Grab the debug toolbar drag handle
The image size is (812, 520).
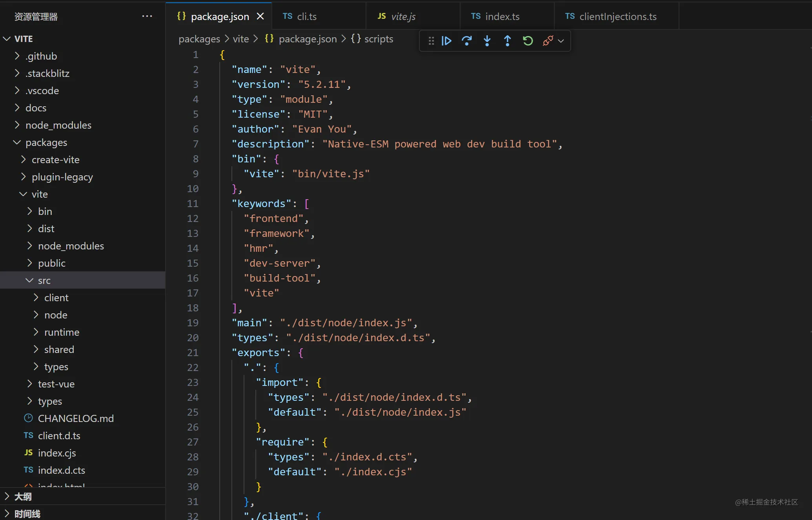(431, 41)
